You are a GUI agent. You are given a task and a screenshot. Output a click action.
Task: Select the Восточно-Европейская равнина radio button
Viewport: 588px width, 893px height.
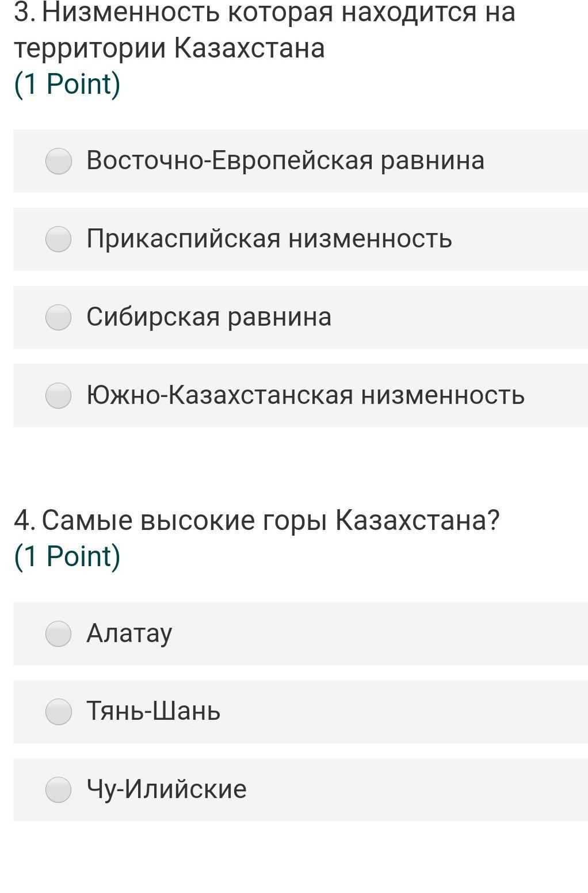tap(58, 161)
